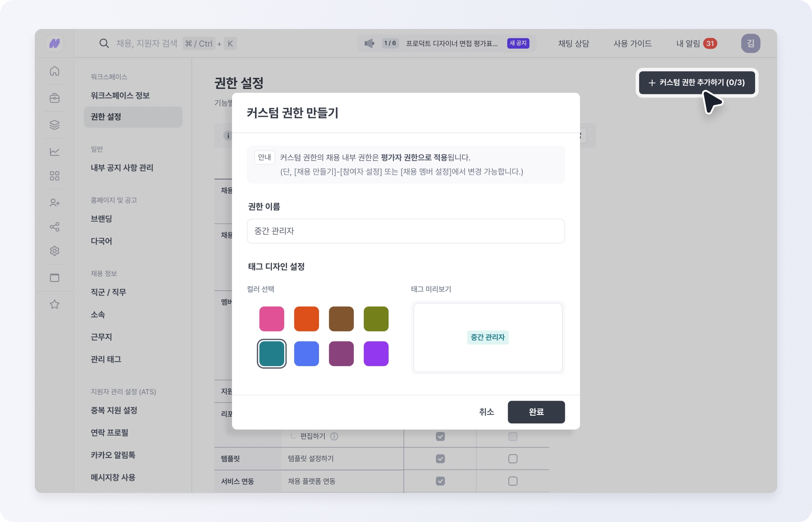Open the line chart analytics sidebar icon
This screenshot has height=522, width=812.
(x=55, y=152)
